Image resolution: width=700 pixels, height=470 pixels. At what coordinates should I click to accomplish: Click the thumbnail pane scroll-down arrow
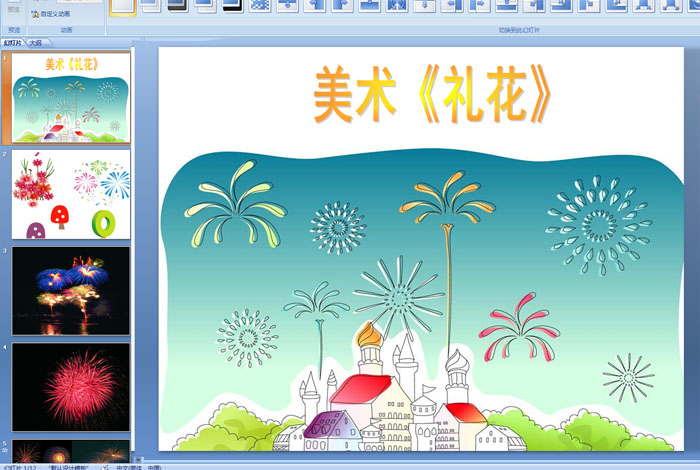pyautogui.click(x=138, y=459)
